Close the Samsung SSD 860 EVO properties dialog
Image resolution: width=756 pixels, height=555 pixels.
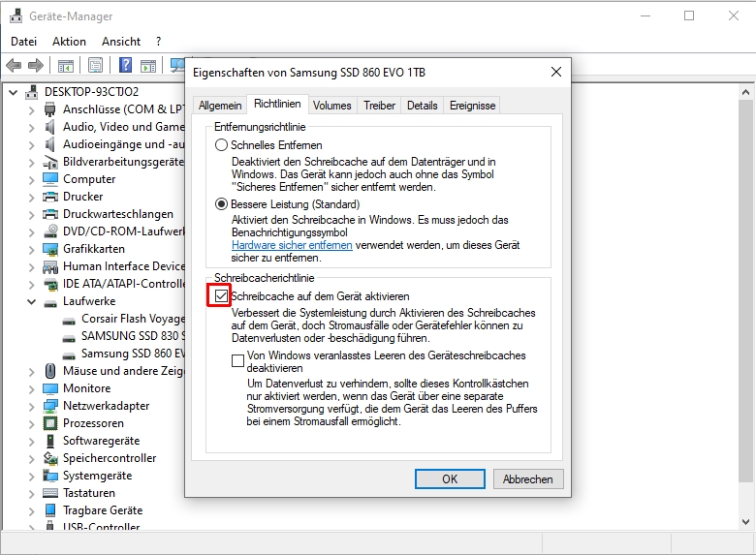click(556, 73)
